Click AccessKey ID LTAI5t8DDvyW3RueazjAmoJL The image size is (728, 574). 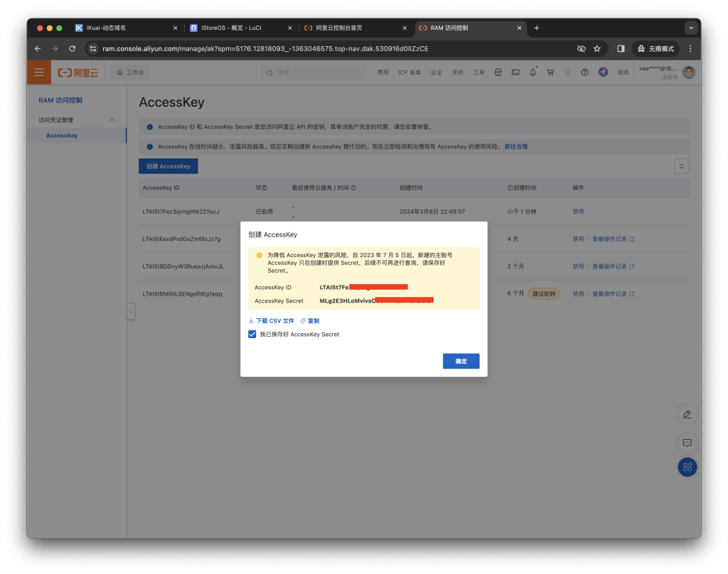click(x=183, y=266)
